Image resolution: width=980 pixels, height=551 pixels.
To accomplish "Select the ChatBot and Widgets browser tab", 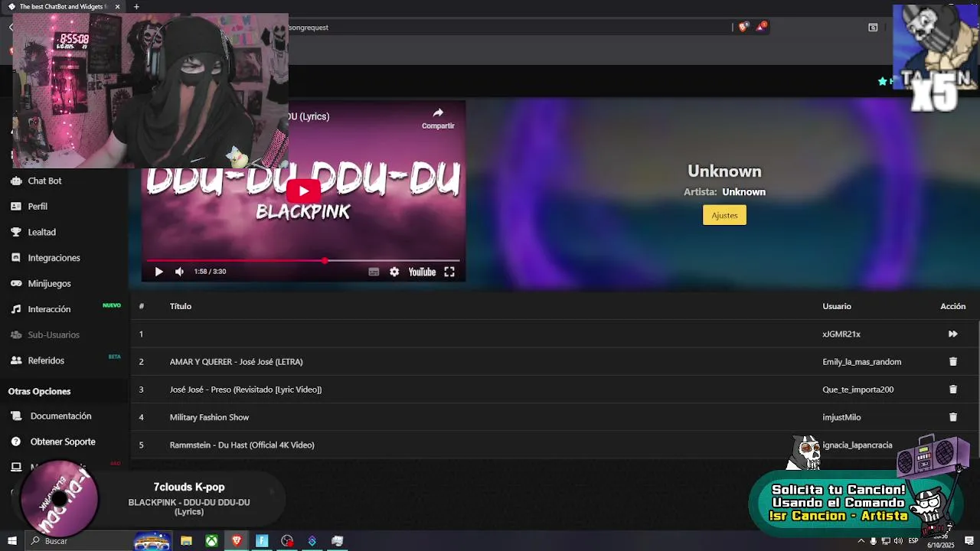I will pyautogui.click(x=64, y=7).
